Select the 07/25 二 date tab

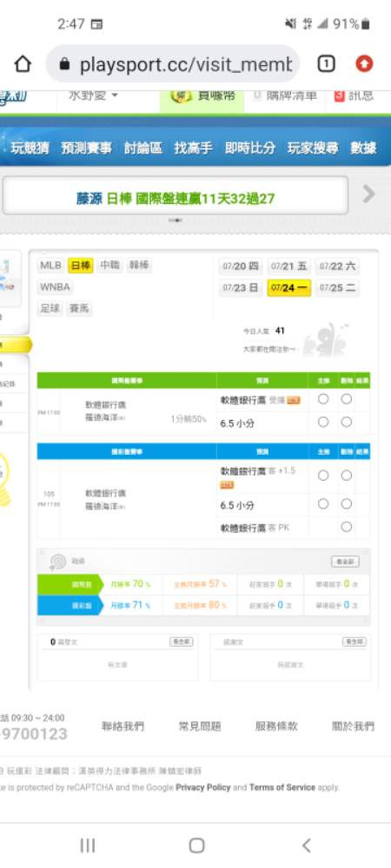click(338, 288)
